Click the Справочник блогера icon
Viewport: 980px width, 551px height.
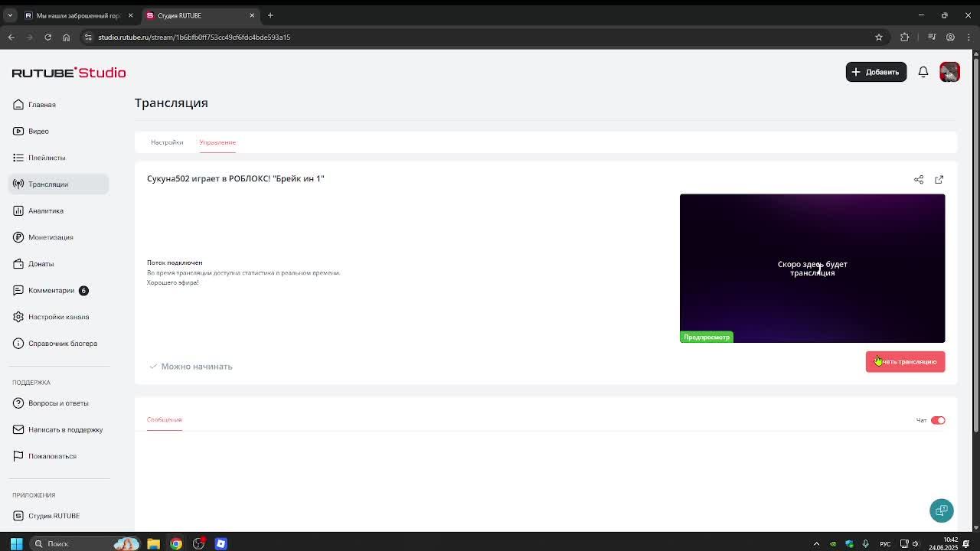pos(18,344)
